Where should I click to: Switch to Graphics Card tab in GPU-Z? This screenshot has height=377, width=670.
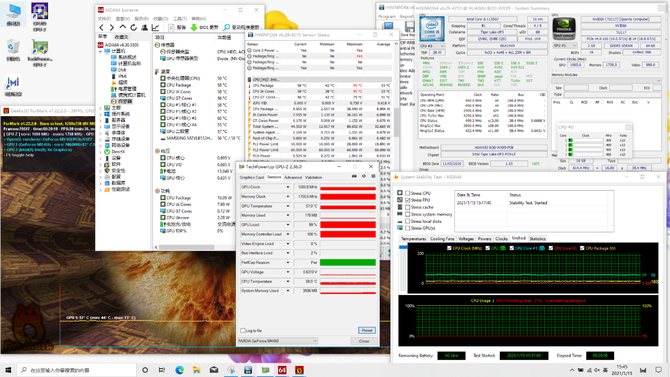tap(252, 177)
